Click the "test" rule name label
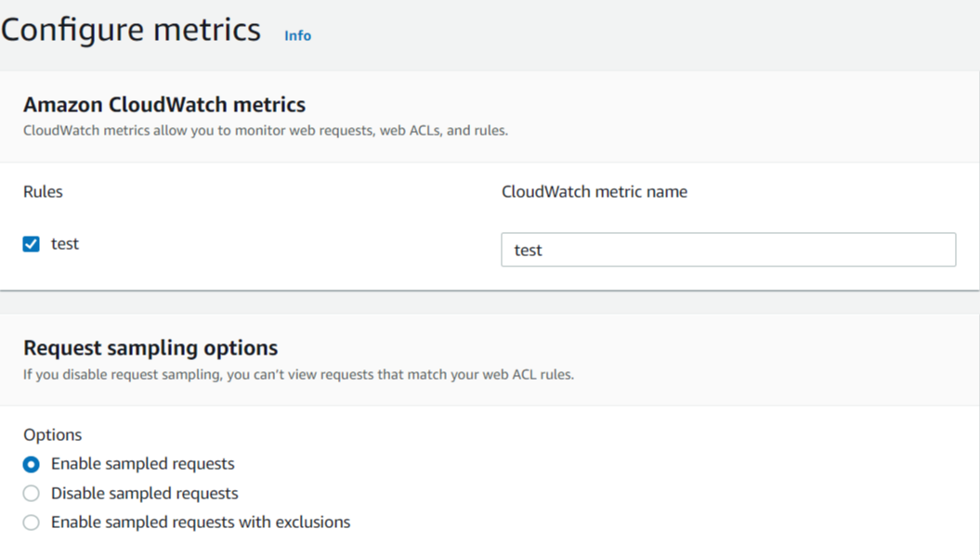Image resolution: width=980 pixels, height=555 pixels. pos(65,244)
